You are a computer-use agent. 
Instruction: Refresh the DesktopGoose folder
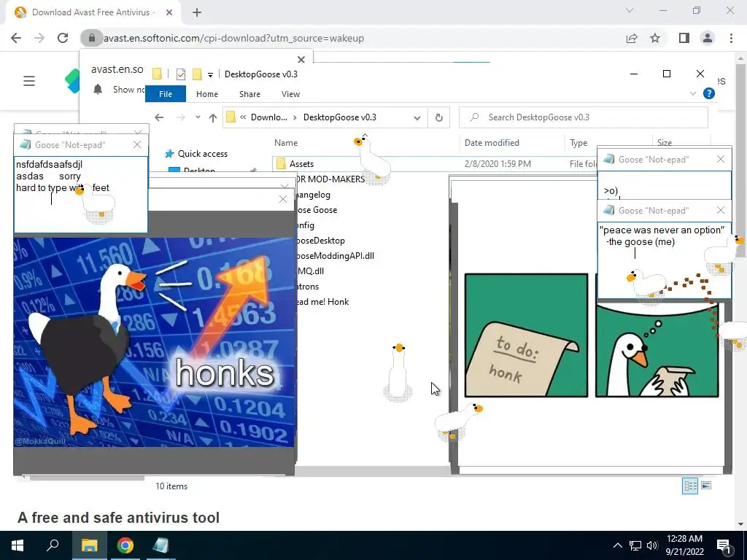coord(438,117)
